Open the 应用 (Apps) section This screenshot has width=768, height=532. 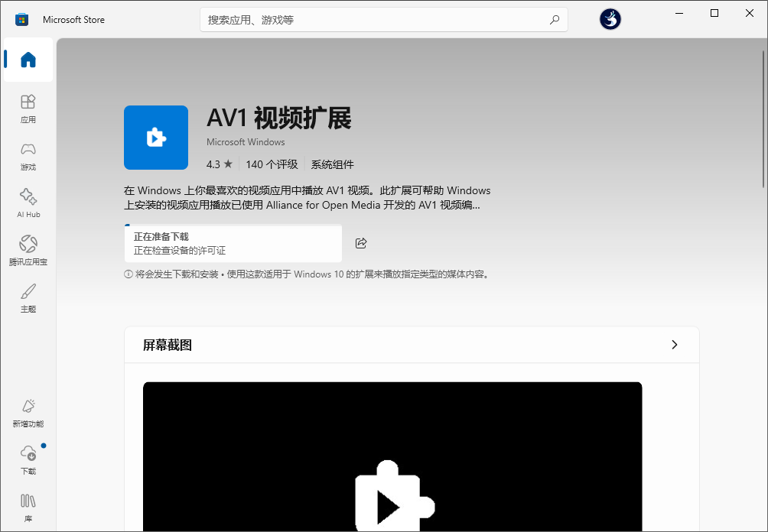(x=28, y=109)
